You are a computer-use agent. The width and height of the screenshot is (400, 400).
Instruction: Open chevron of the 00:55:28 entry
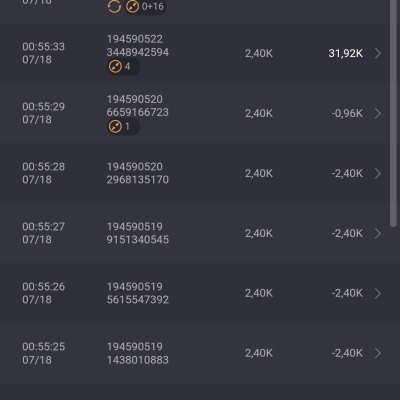[x=378, y=173]
